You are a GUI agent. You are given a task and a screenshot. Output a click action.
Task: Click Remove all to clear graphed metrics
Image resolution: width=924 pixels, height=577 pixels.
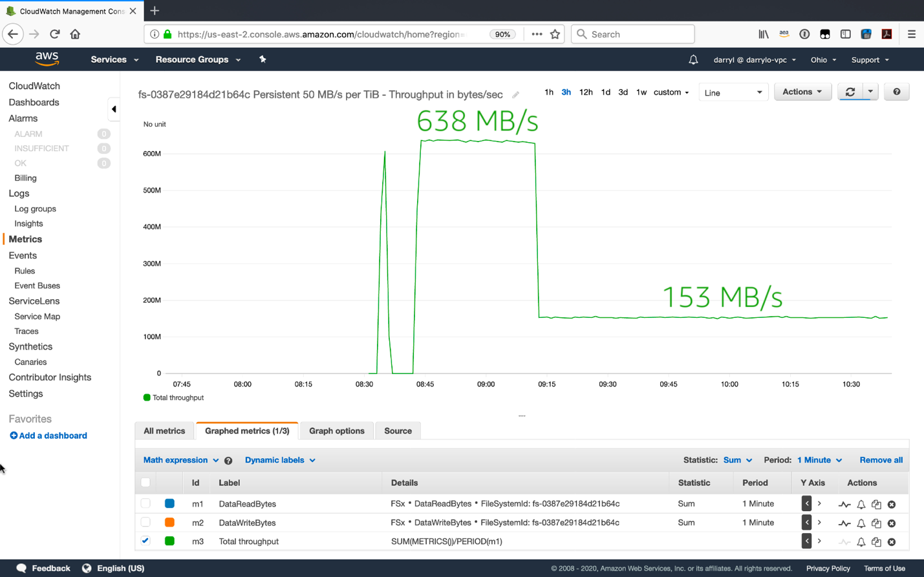[x=881, y=460]
